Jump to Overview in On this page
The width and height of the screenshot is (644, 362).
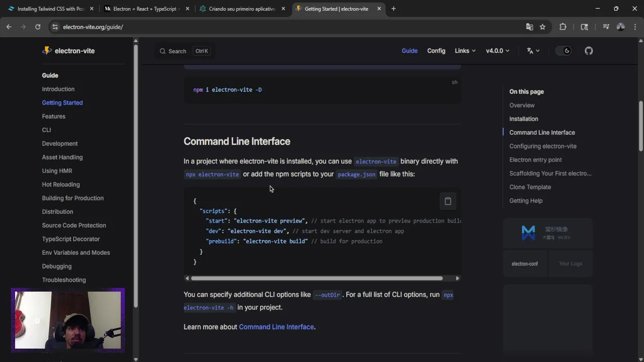tap(522, 105)
